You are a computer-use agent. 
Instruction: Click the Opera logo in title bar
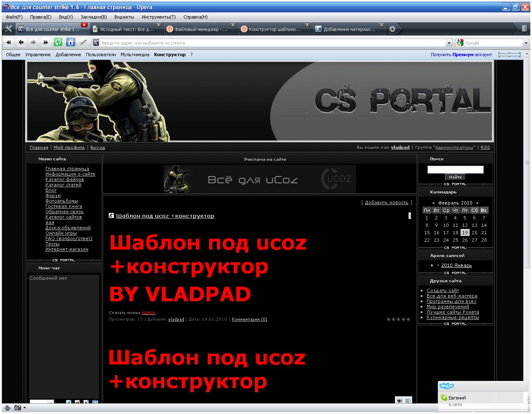[x=6, y=7]
